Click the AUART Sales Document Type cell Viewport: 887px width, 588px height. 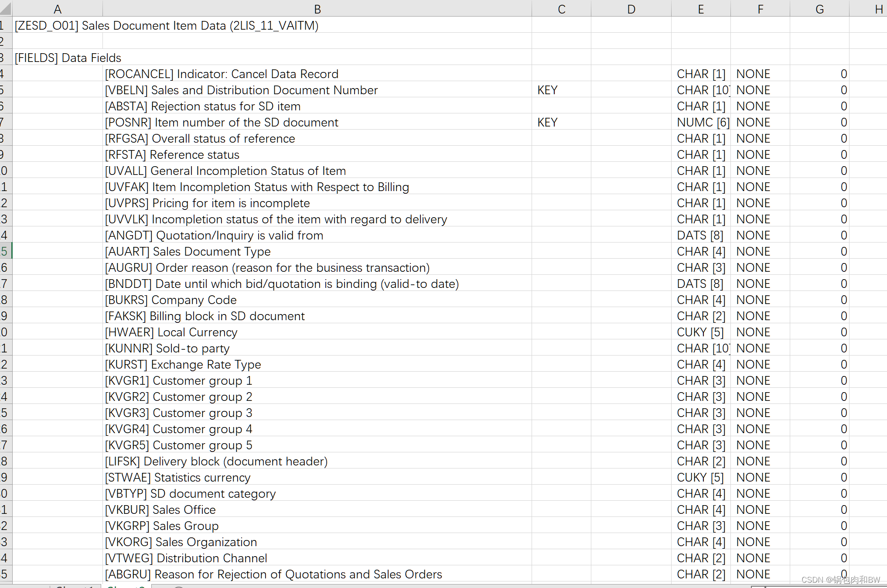188,251
